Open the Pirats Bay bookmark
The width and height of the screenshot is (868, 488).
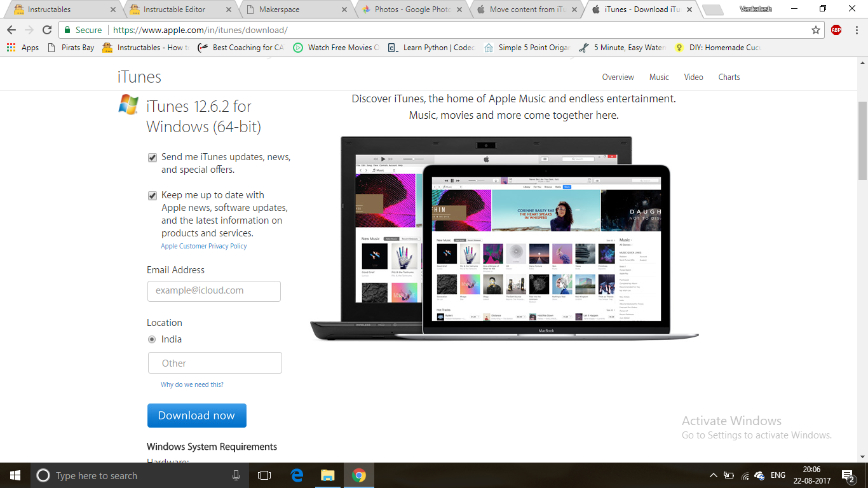pyautogui.click(x=71, y=48)
